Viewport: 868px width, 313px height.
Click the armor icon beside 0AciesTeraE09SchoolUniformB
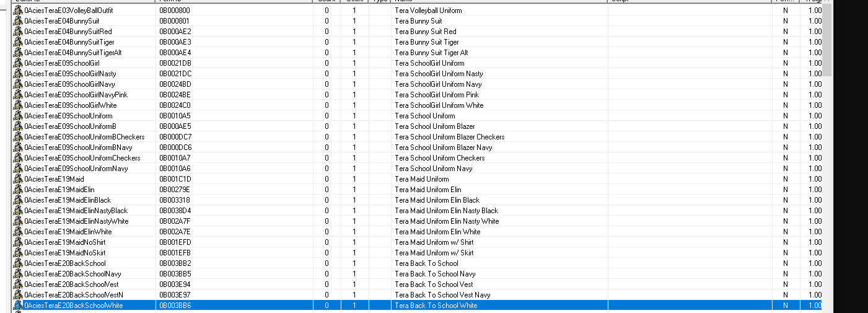17,126
